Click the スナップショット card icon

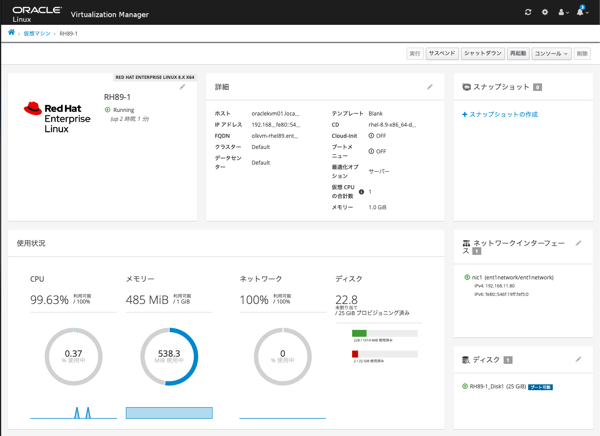pos(466,87)
